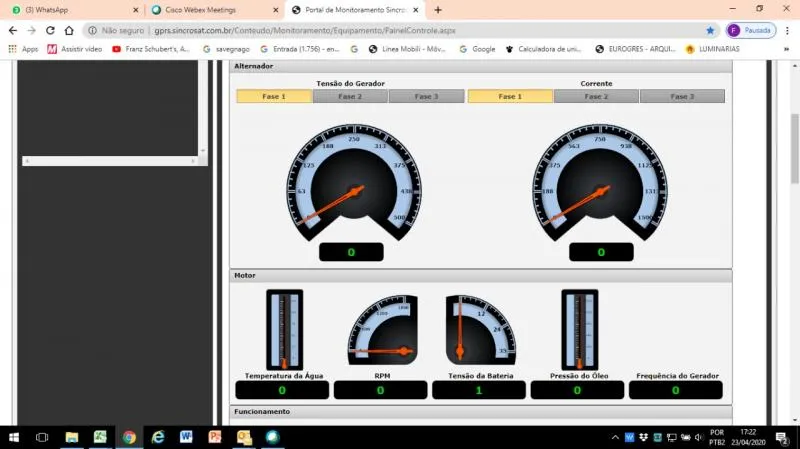
Task: Open the new tab plus button
Action: coord(438,10)
